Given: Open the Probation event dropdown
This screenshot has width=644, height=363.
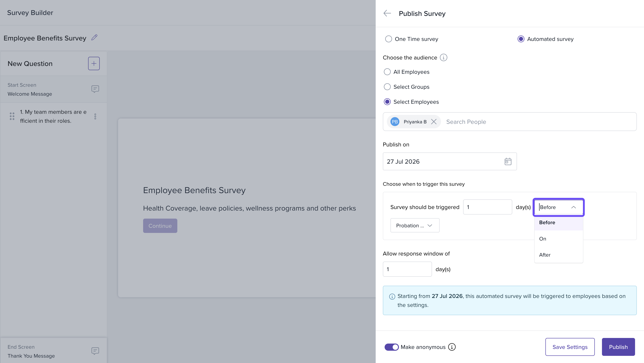Looking at the screenshot, I should 415,226.
